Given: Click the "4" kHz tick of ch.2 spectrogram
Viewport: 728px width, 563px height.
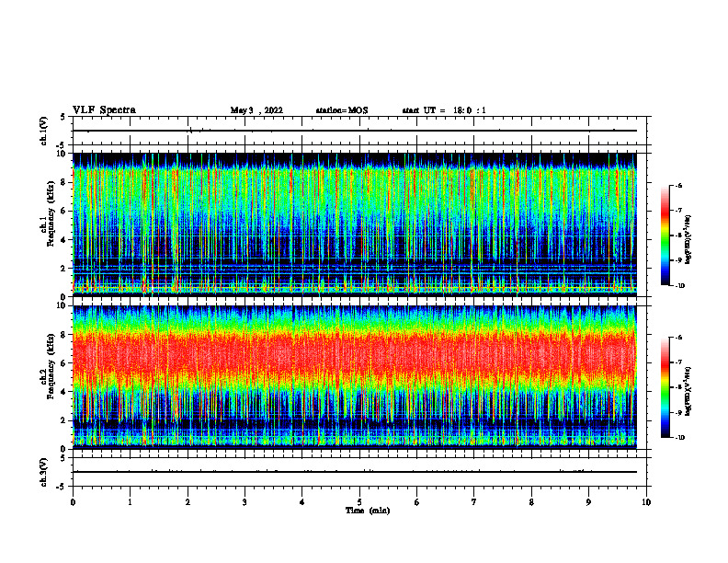Looking at the screenshot, I should [63, 392].
